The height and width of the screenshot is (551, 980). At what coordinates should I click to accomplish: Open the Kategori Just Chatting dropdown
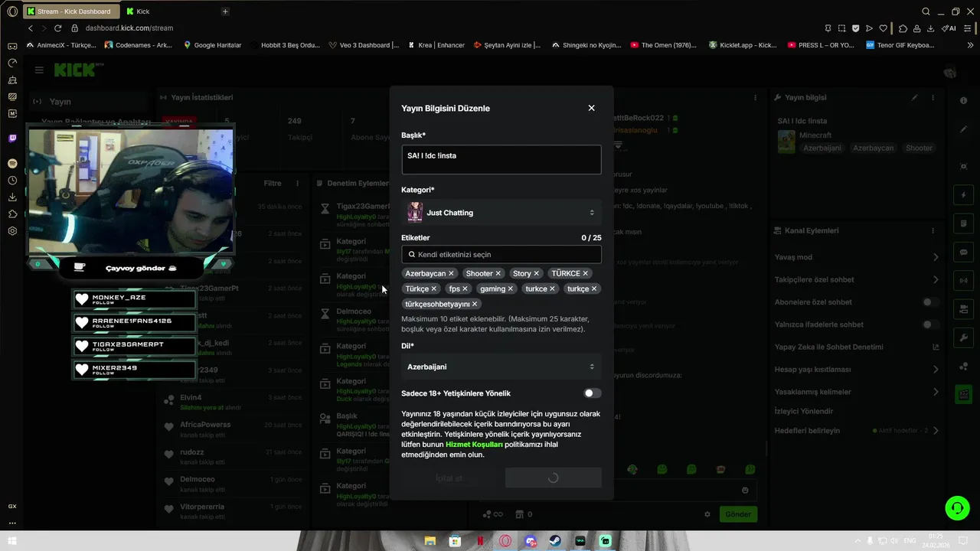(501, 213)
